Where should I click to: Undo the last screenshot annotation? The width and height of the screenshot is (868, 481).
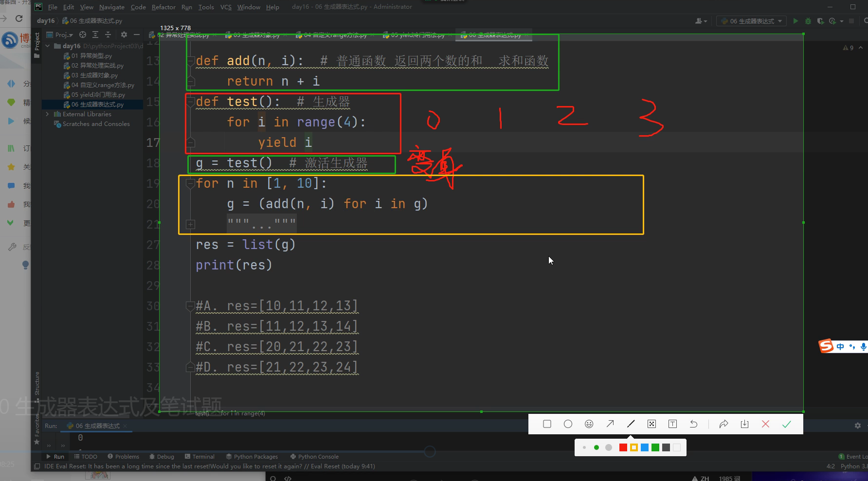click(693, 424)
